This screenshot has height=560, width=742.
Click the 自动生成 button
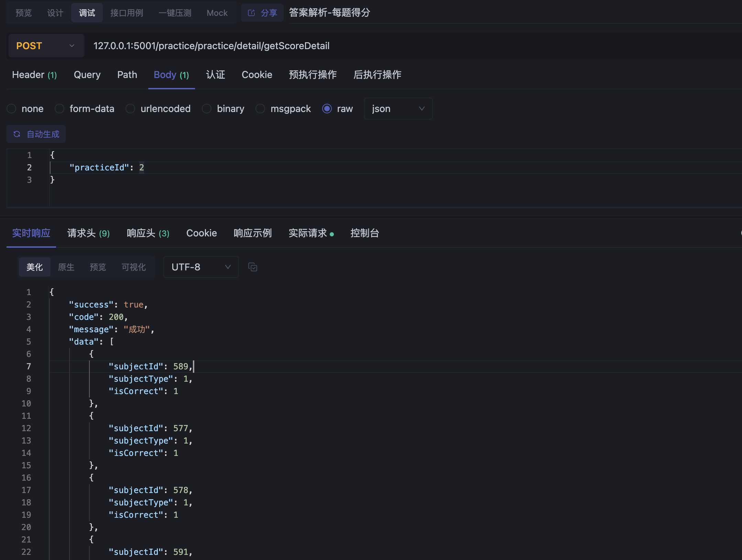point(36,134)
